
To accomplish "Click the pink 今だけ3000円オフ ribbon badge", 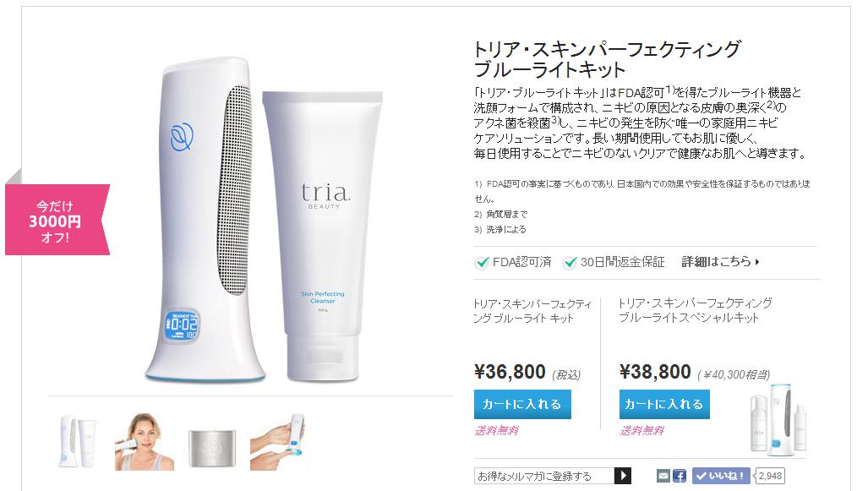I will (x=57, y=221).
